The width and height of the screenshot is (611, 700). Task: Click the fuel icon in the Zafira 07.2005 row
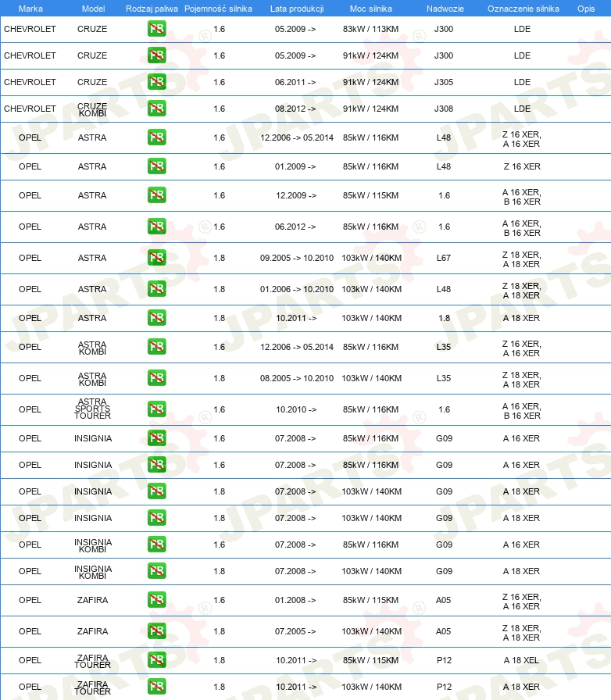pyautogui.click(x=157, y=631)
